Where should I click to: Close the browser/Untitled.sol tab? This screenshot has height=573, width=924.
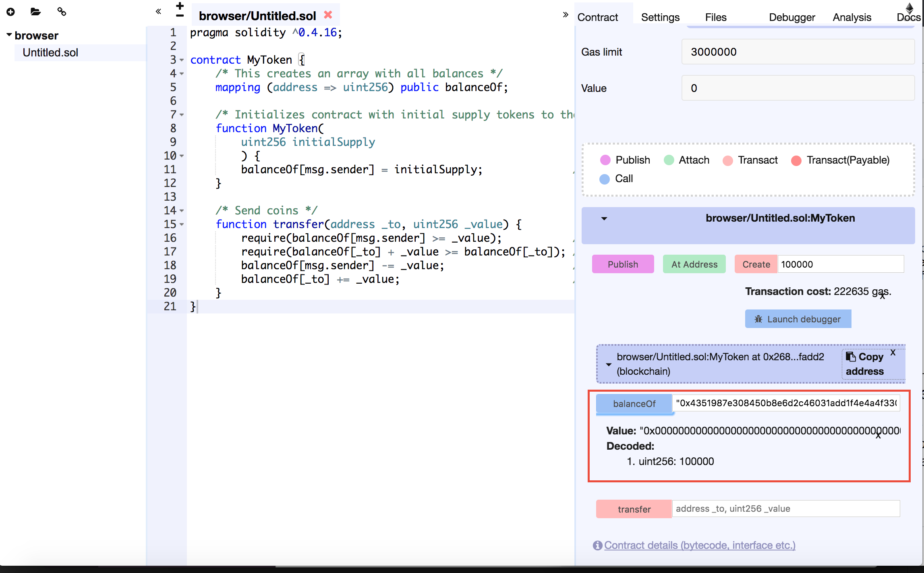328,15
